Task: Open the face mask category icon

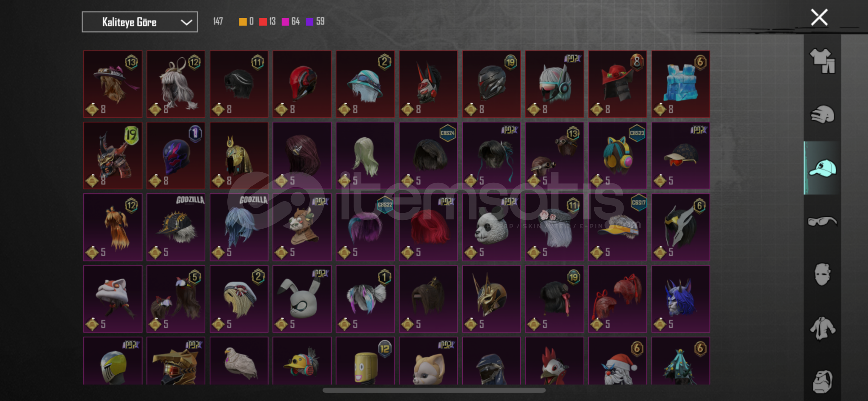Action: tap(822, 275)
